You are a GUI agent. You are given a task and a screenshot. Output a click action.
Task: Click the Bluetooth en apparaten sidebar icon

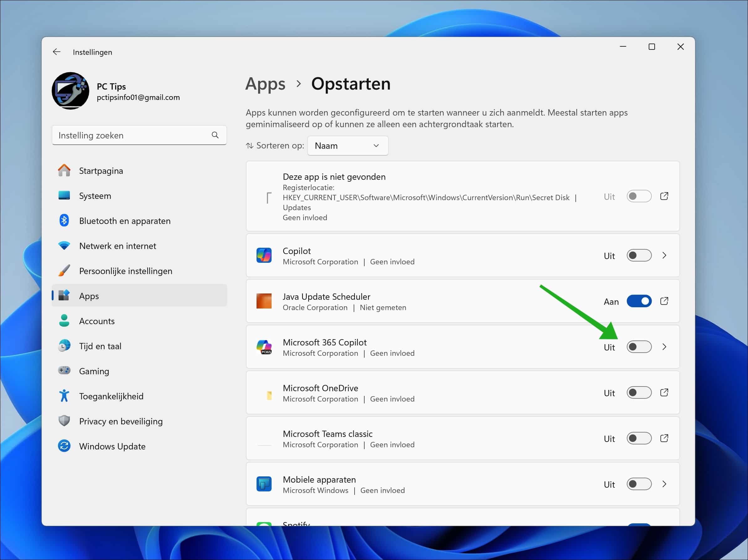(64, 220)
